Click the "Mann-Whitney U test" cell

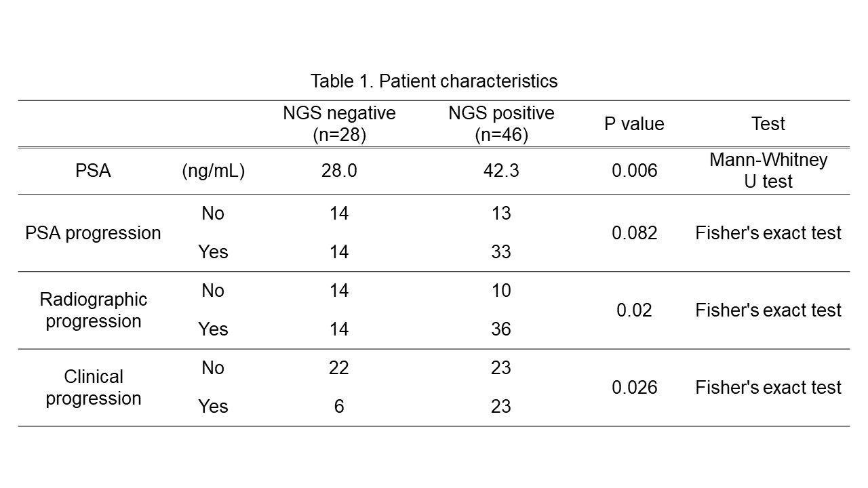point(768,170)
